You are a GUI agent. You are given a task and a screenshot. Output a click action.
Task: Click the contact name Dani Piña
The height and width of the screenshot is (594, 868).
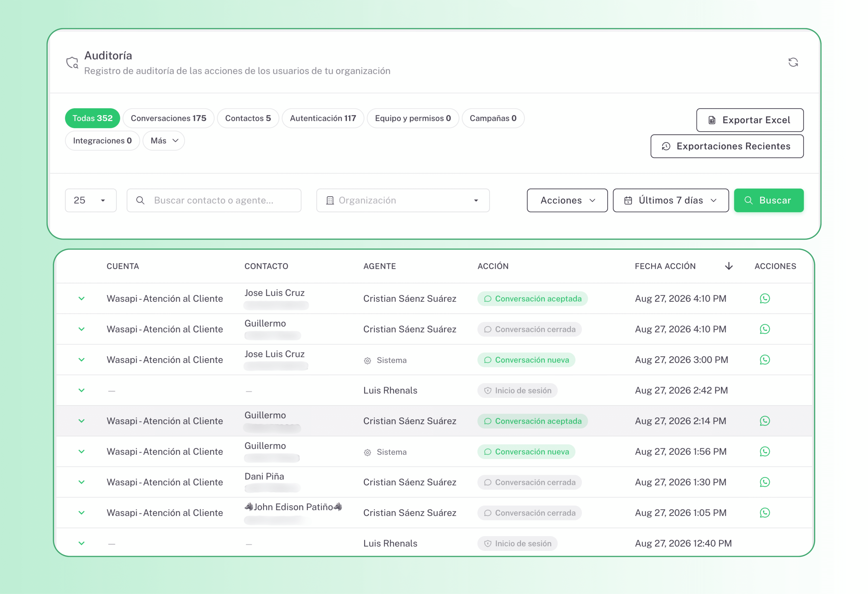coord(264,476)
